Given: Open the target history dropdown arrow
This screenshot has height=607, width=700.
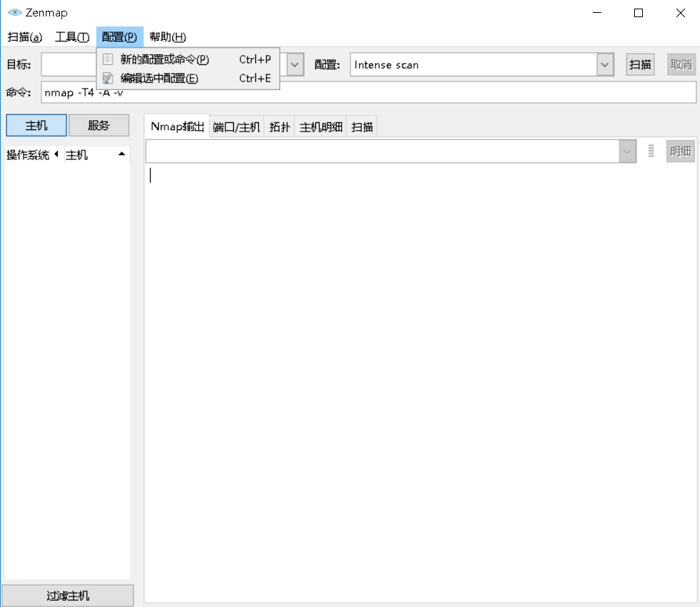Looking at the screenshot, I should tap(293, 64).
